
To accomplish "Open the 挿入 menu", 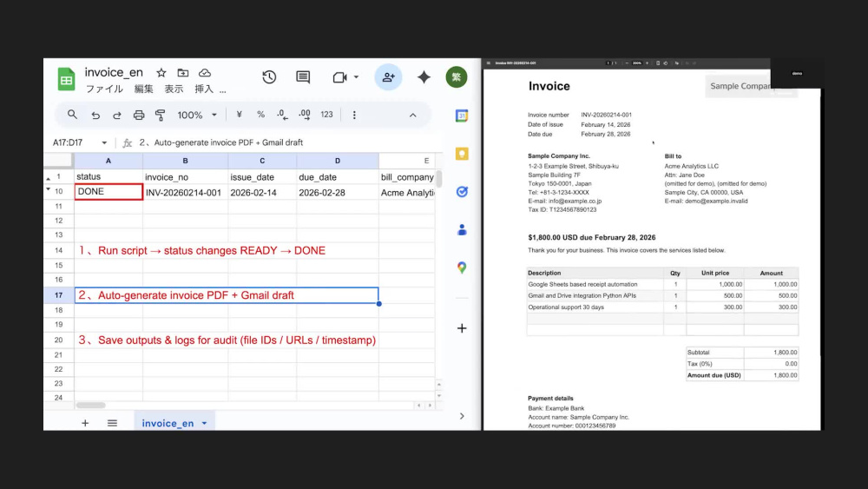I will click(x=204, y=89).
